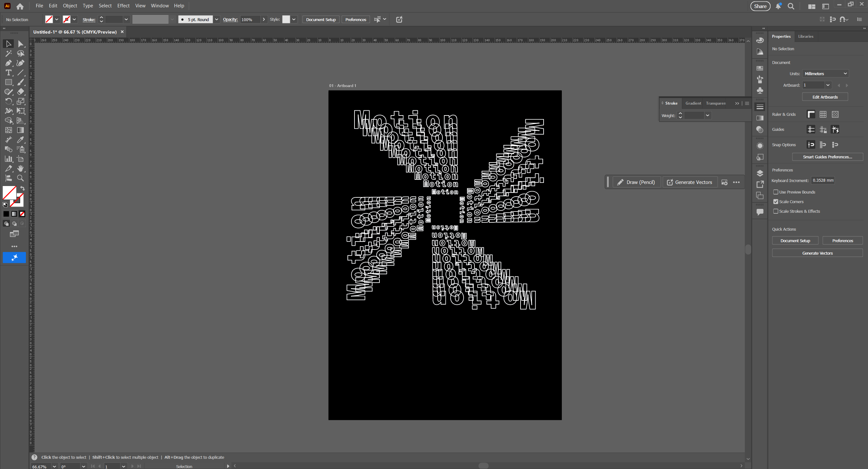Open the Layers panel icon

coord(760,173)
